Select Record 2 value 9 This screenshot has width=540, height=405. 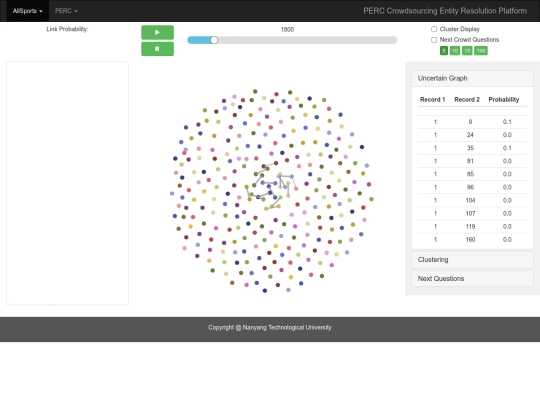coord(470,122)
